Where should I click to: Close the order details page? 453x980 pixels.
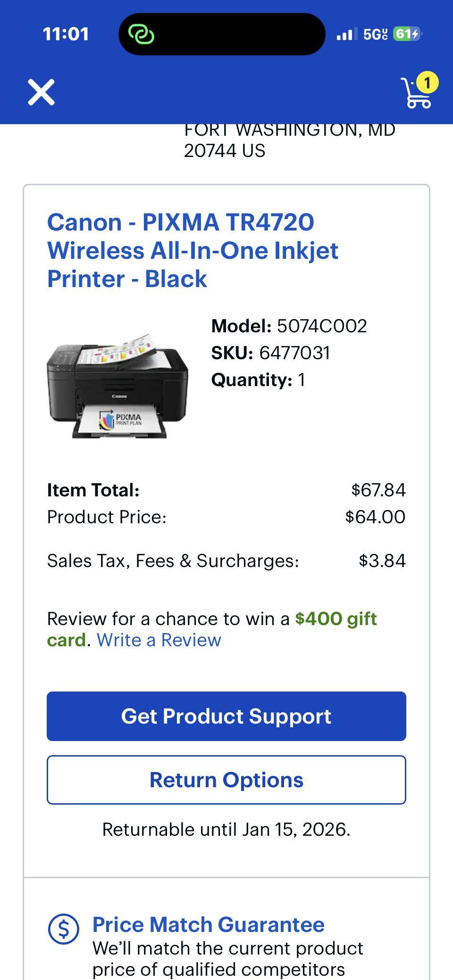coord(41,92)
